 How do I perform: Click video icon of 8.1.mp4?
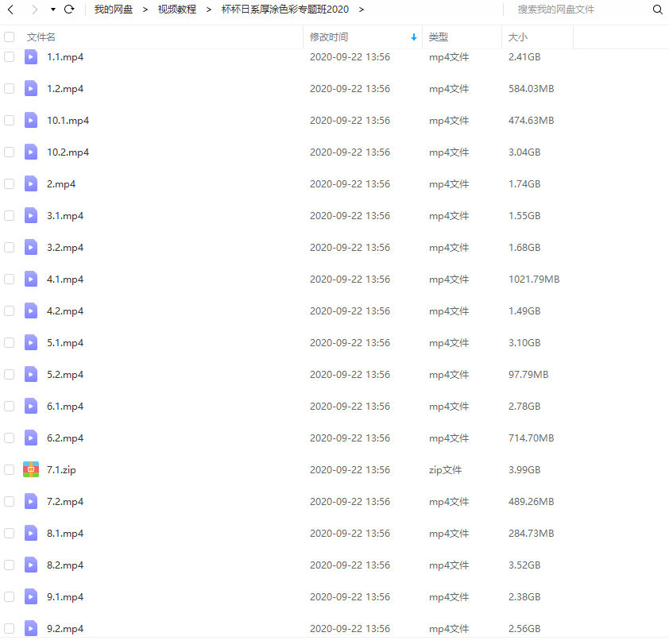(x=31, y=533)
